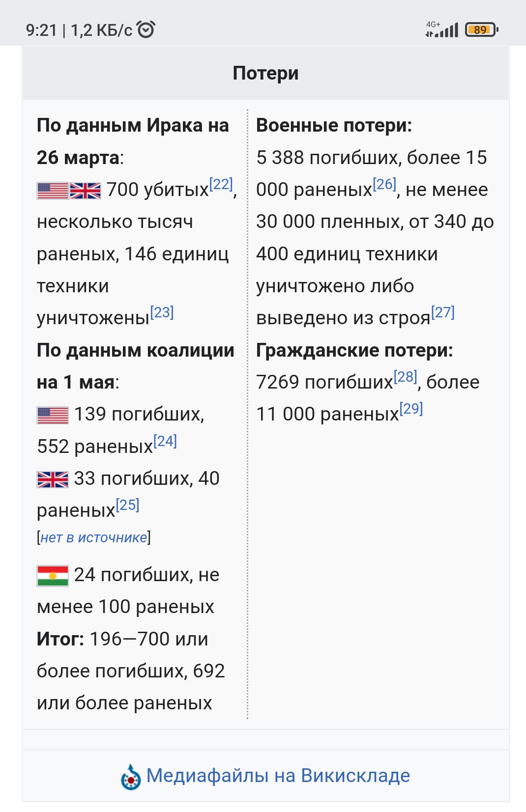Tap the Потери section header
The height and width of the screenshot is (812, 526).
(265, 73)
